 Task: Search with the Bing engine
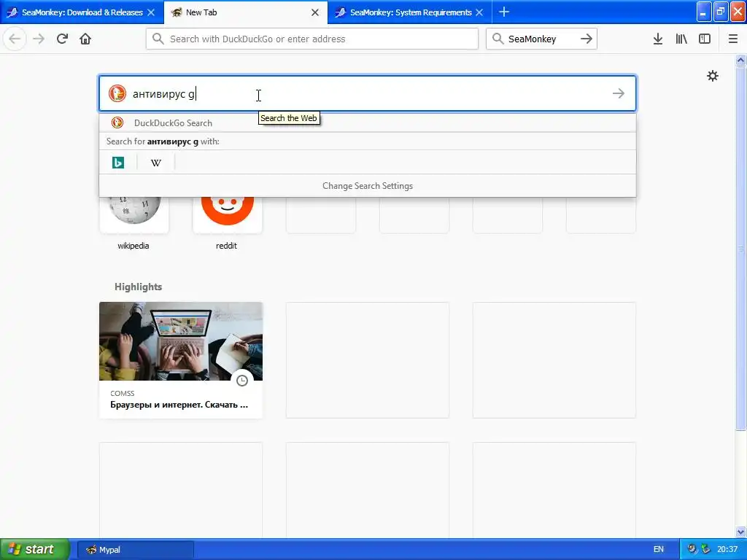[118, 163]
